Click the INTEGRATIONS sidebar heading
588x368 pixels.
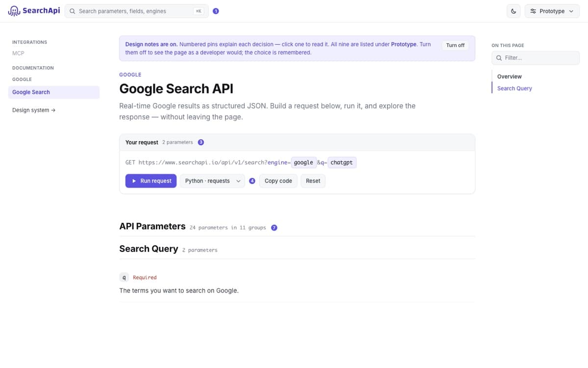coord(29,42)
